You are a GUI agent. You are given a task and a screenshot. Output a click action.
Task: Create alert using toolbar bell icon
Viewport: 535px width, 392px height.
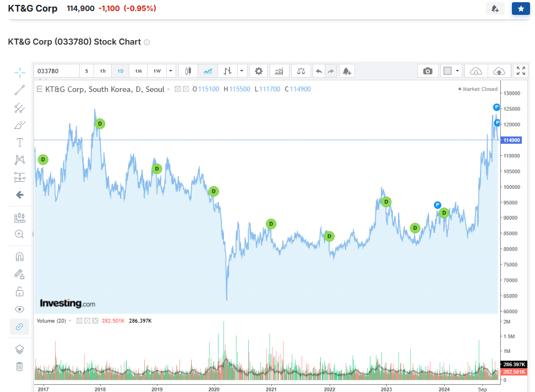click(x=347, y=71)
